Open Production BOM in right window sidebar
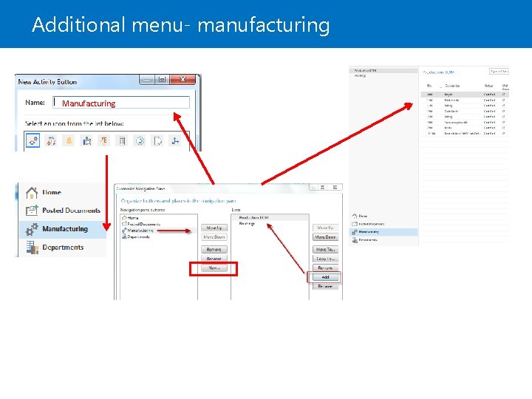Screen dimensions: 532x399 (x=383, y=71)
